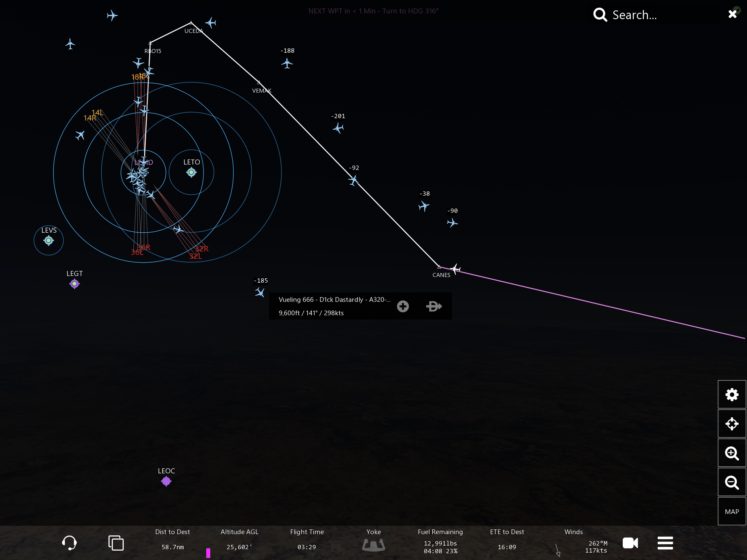Open the Yoke status indicator
The image size is (747, 560).
[373, 545]
